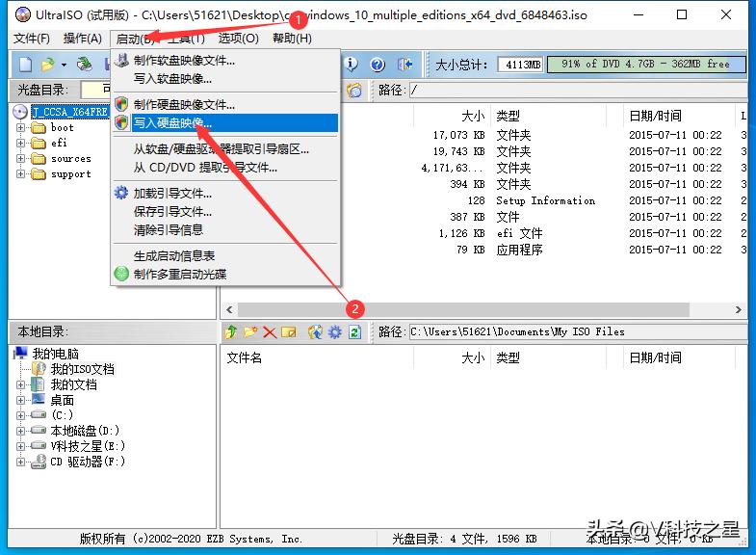Open the 选项(O) menu

(x=239, y=39)
